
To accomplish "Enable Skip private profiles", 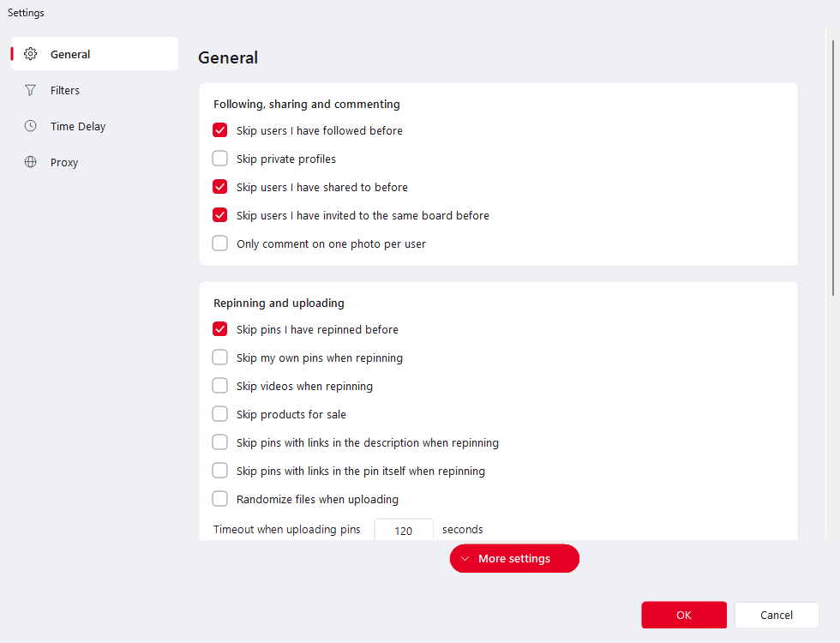I will click(x=219, y=159).
